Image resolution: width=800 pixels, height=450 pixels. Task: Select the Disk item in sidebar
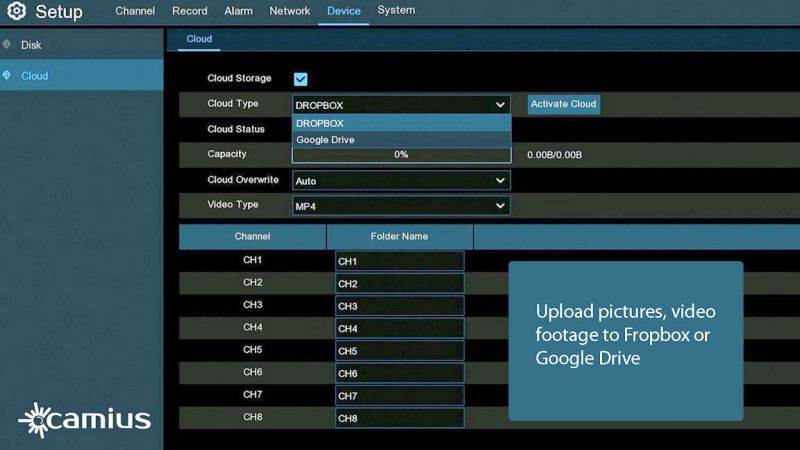(31, 45)
